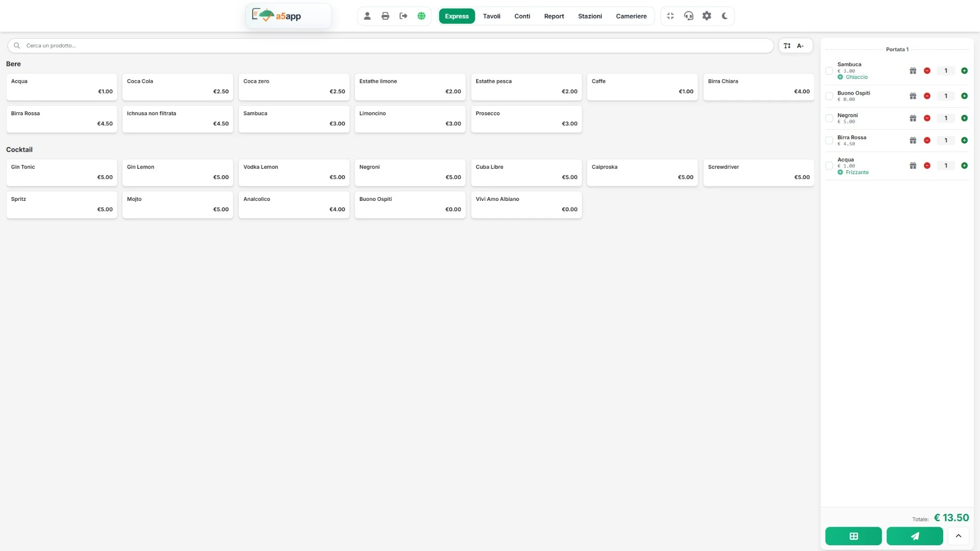Increase Birra Rossa order quantity
The width and height of the screenshot is (980, 551).
pos(964,140)
